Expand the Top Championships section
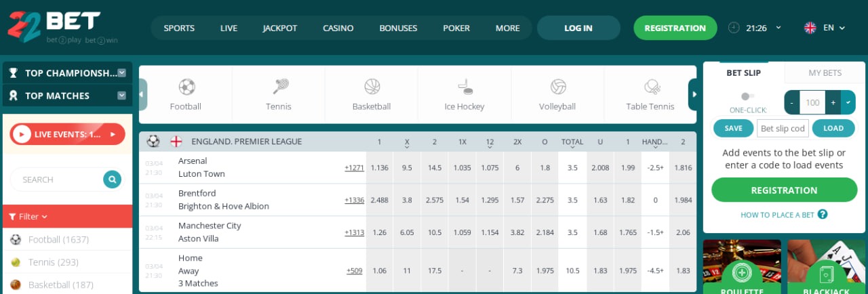This screenshot has width=868, height=294. coord(121,72)
